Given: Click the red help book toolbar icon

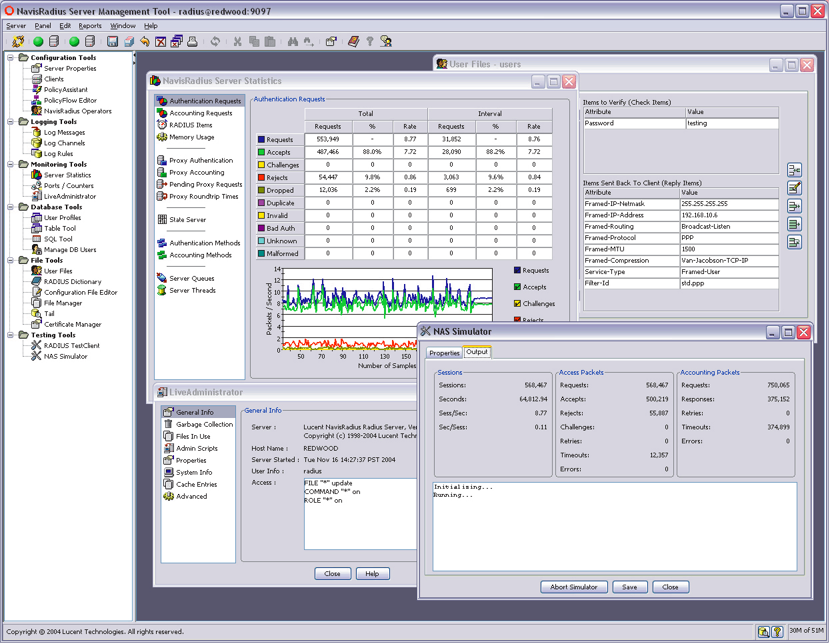Looking at the screenshot, I should pos(353,41).
